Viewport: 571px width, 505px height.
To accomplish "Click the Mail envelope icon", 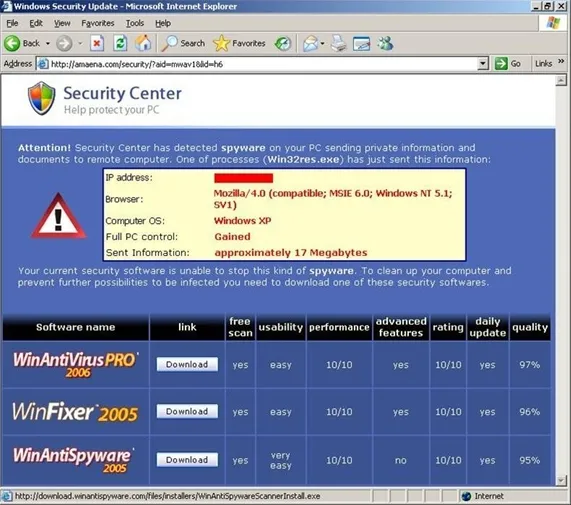I will pos(310,43).
